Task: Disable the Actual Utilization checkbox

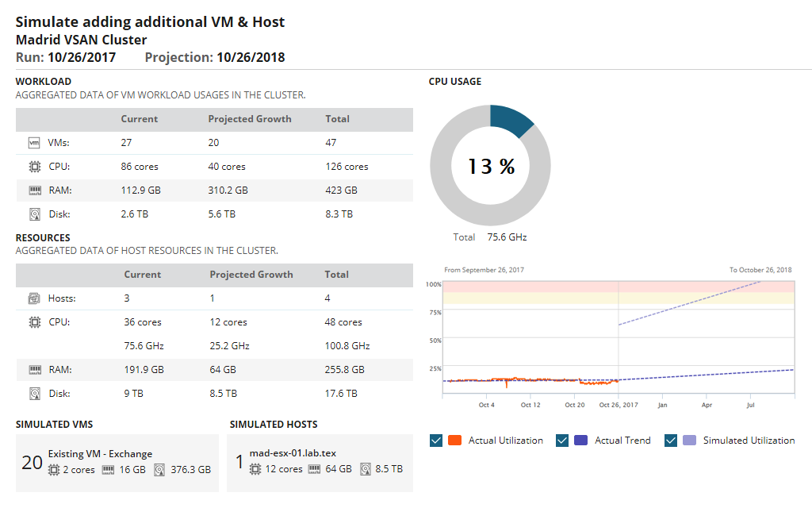Action: click(435, 440)
